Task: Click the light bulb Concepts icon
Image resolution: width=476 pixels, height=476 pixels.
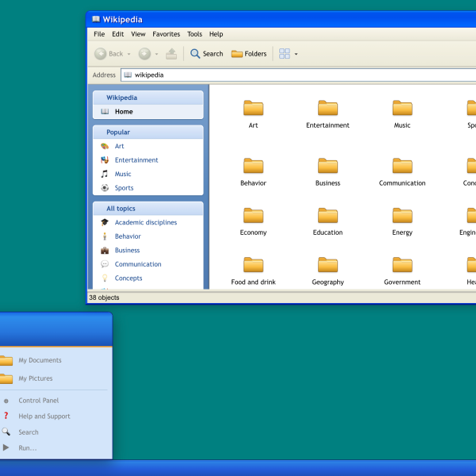Action: pos(105,278)
